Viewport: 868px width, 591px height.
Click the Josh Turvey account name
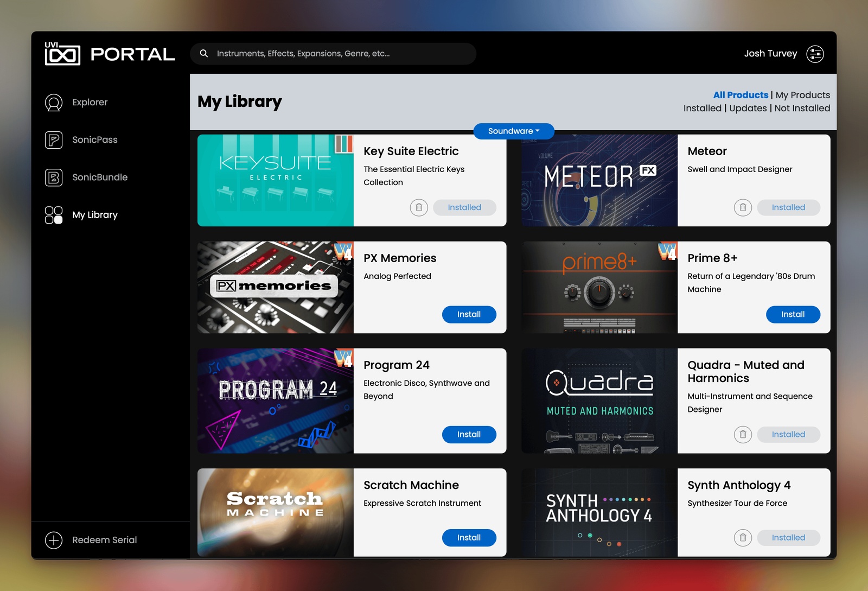coord(770,53)
